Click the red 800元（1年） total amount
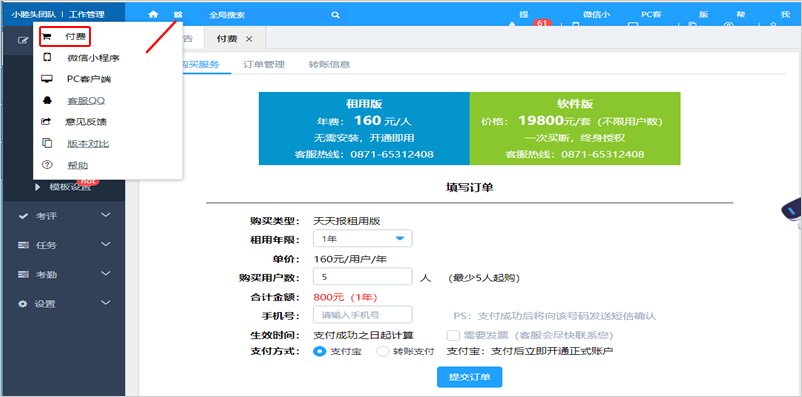Image resolution: width=802 pixels, height=397 pixels. [345, 297]
